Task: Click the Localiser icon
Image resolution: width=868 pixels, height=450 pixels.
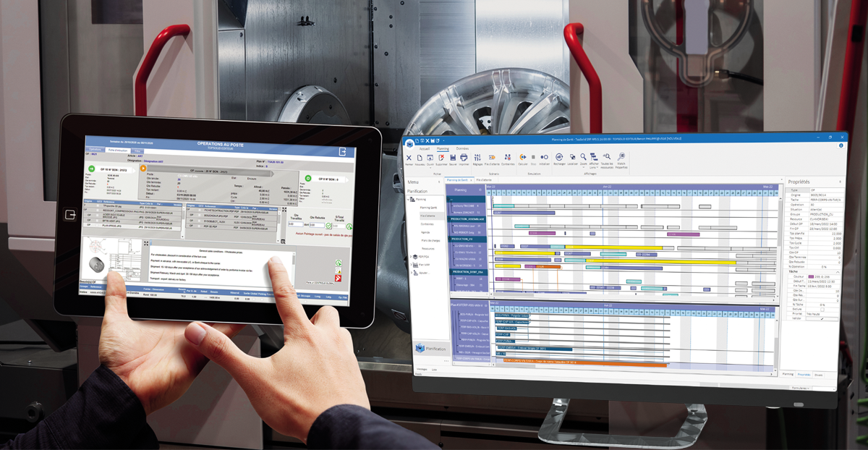Action: click(x=572, y=158)
